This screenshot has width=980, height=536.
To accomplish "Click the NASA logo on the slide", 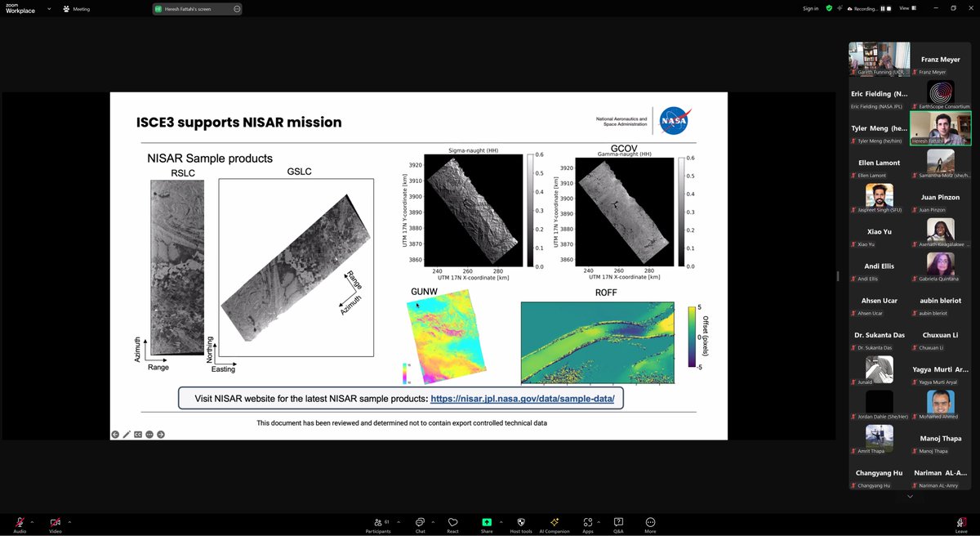I will (x=674, y=121).
